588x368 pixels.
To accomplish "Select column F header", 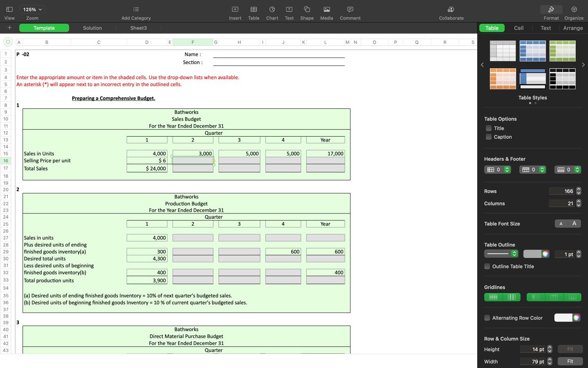I will [193, 42].
